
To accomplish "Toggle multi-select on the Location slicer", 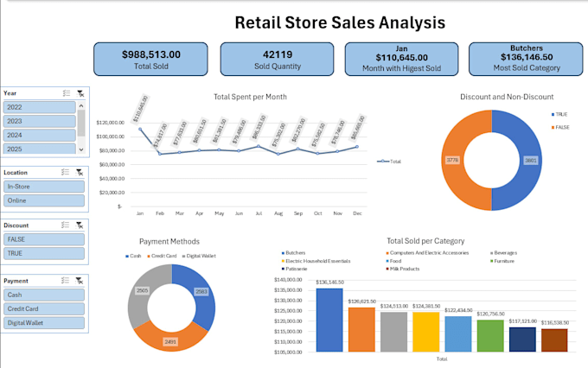I will coord(65,173).
